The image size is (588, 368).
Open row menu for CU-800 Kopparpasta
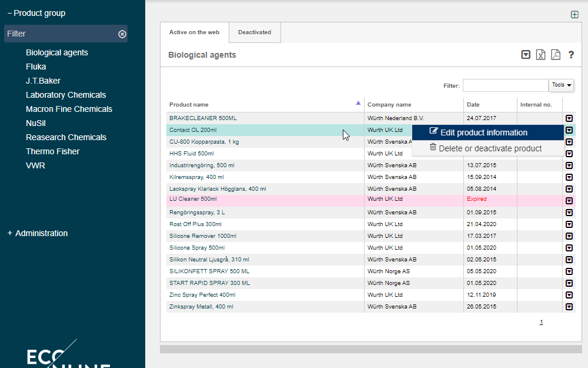coord(569,142)
